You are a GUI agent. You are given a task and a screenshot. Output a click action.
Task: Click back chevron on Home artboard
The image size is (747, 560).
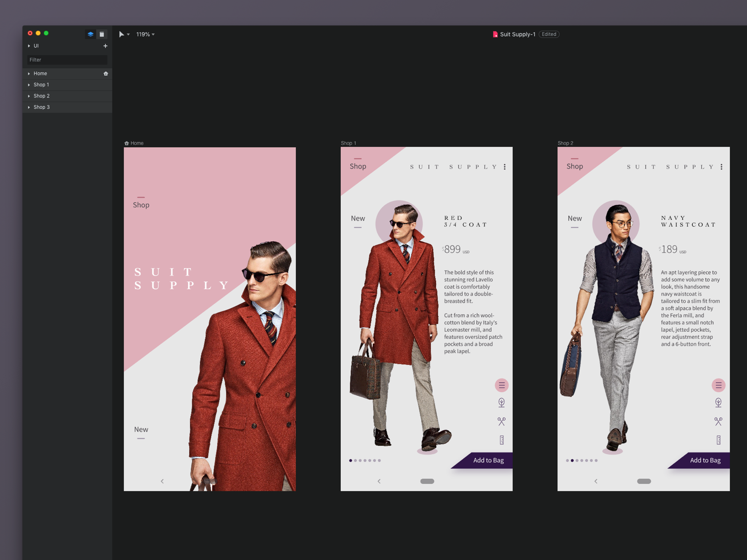pos(162,481)
